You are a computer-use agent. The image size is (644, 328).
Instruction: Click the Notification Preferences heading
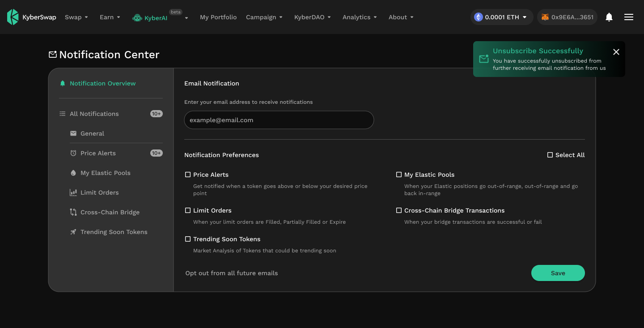[221, 155]
